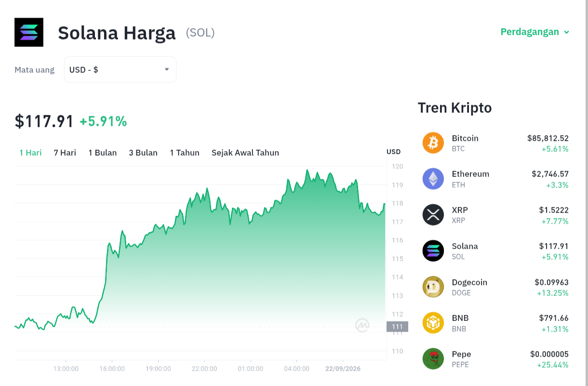Viewport: 588px width, 386px height.
Task: Expand the Perdagangan dropdown menu
Action: tap(535, 32)
